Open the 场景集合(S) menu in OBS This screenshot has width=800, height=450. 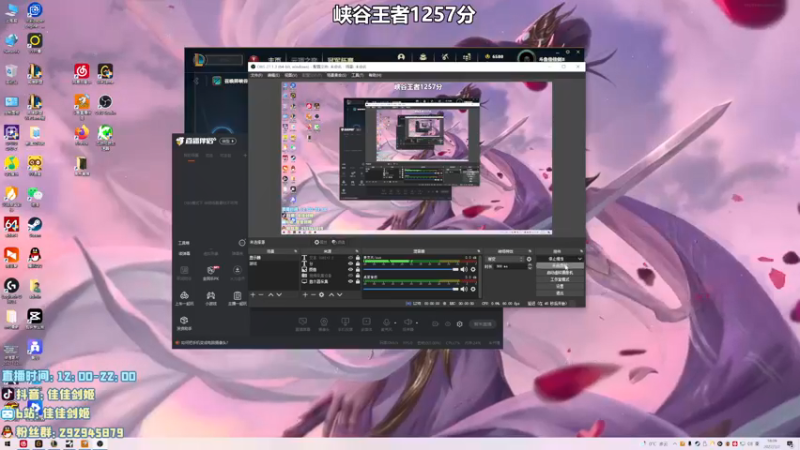point(336,75)
